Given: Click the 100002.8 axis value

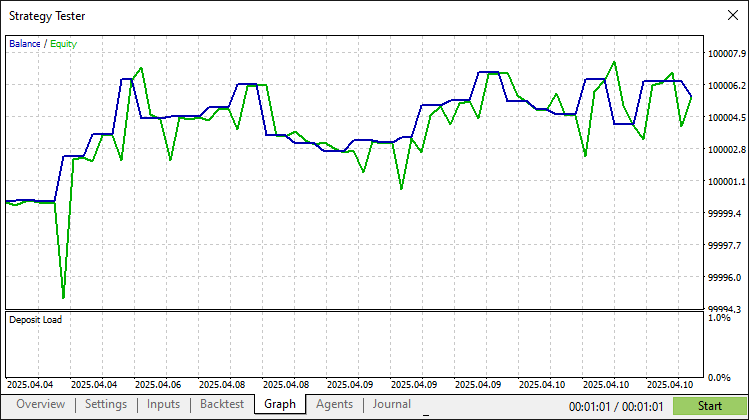Looking at the screenshot, I should [727, 150].
